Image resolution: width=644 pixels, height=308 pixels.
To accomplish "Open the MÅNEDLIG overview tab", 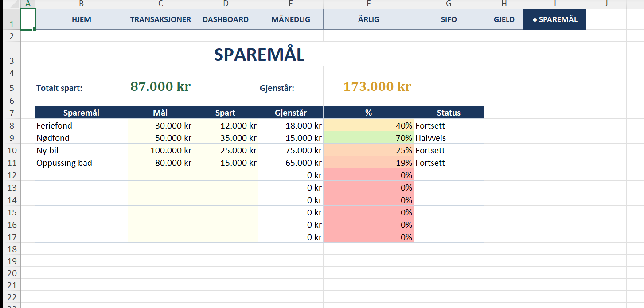I will (x=291, y=19).
